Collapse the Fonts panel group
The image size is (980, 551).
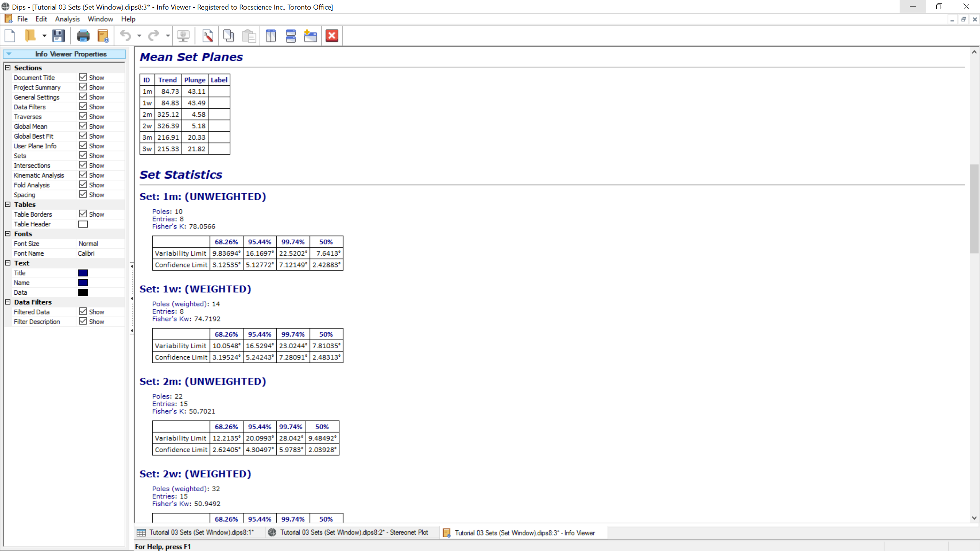[8, 233]
